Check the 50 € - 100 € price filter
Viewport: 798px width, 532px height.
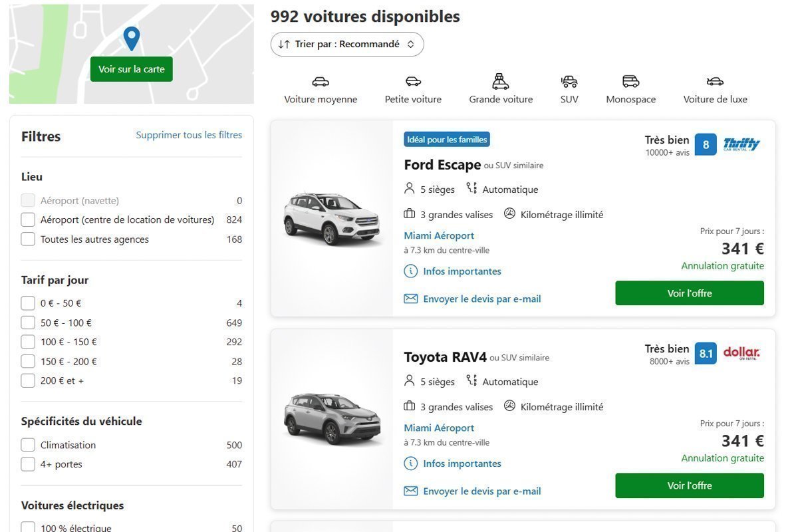tap(28, 323)
